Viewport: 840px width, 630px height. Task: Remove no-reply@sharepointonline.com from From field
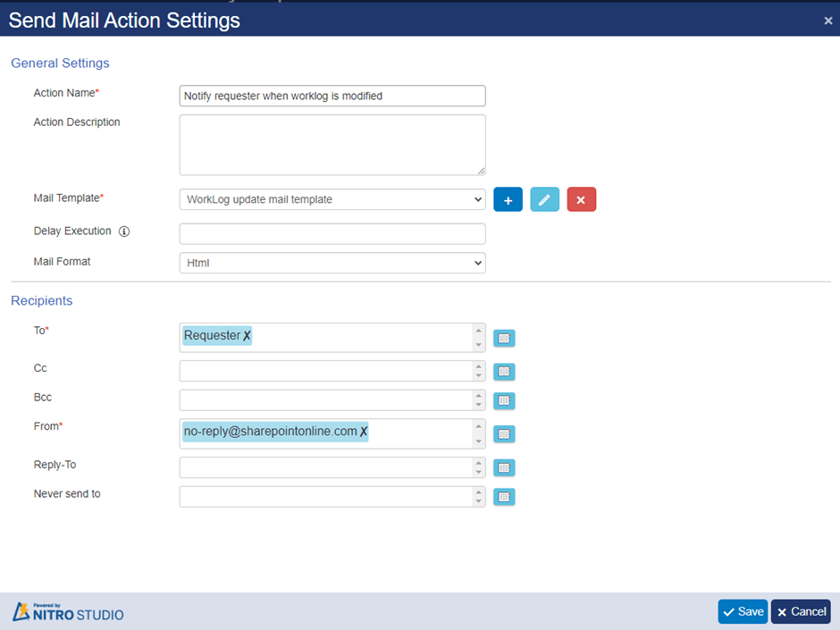point(363,432)
